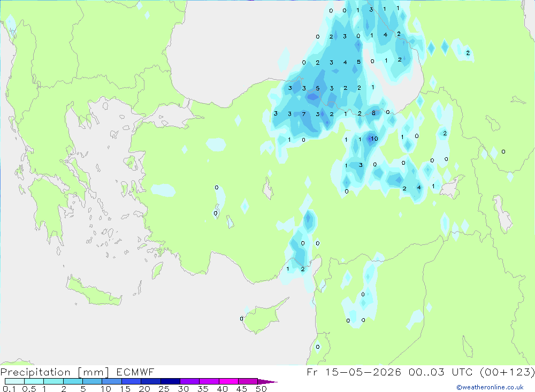This screenshot has width=535, height=392.
Task: Pick the 45–50 mm legend swatch
Action: point(248,381)
